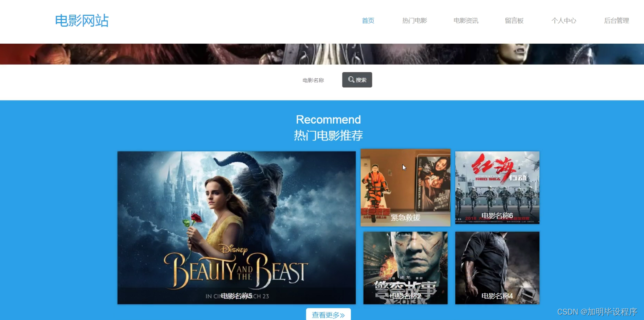Click the 查看更多 button
This screenshot has height=320, width=644.
pos(328,315)
